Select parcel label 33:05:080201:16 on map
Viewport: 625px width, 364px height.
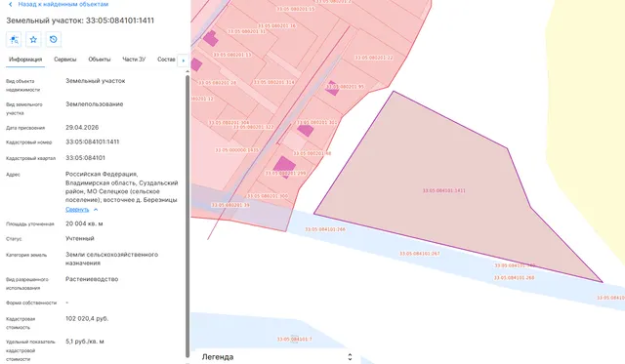point(276,26)
